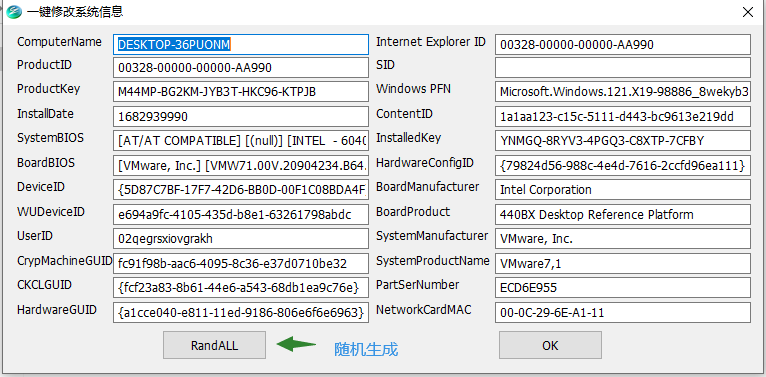Select the BoardBIOS text field
766x377 pixels.
(241, 165)
